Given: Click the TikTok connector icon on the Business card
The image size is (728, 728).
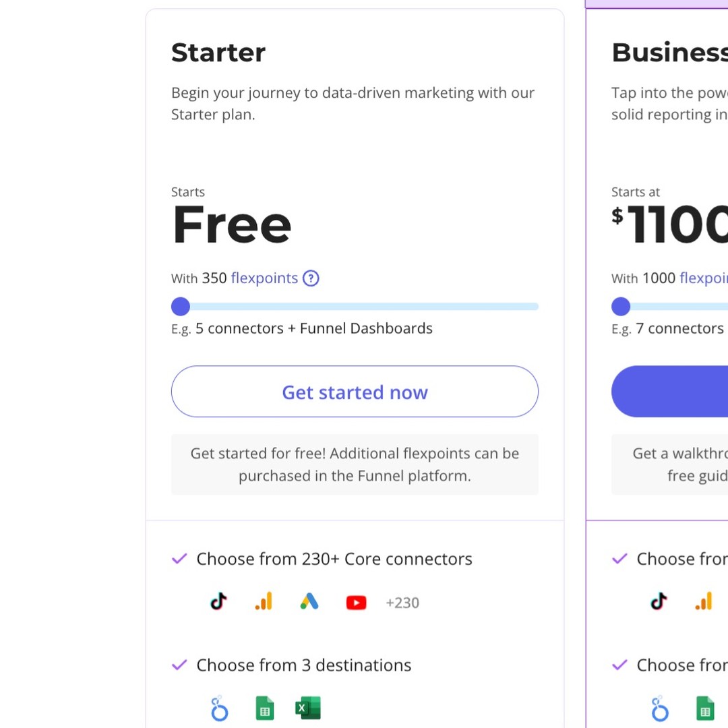Looking at the screenshot, I should click(x=658, y=602).
